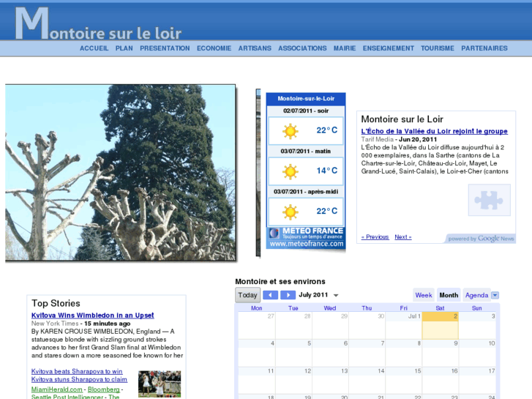Open the ARTISANS menu item

(x=255, y=48)
